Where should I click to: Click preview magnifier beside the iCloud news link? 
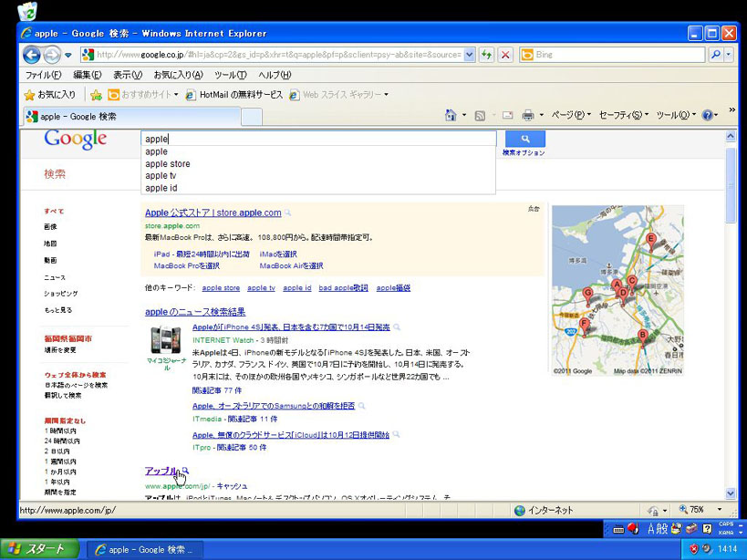[x=396, y=435]
